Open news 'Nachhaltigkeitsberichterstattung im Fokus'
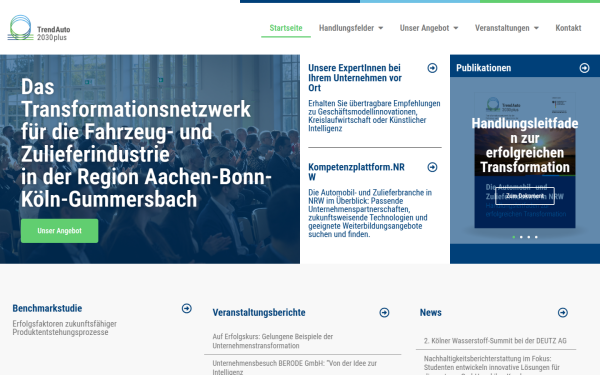The height and width of the screenshot is (375, 600). (492, 366)
